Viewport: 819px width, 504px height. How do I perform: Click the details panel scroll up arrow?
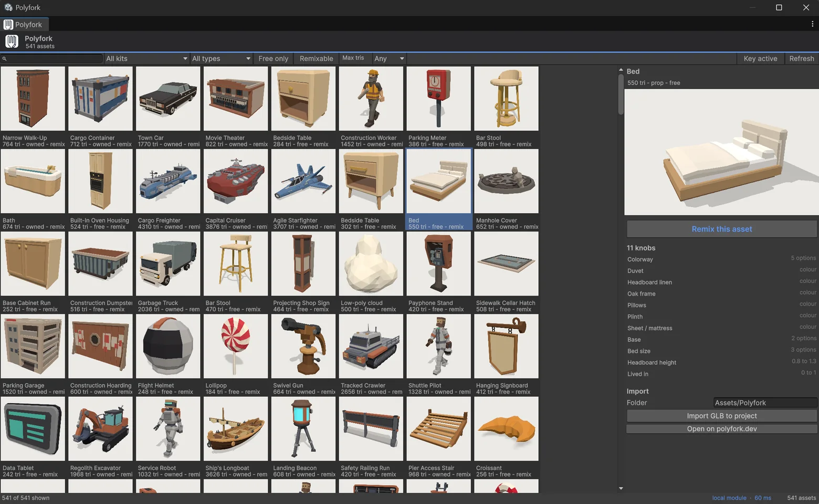pos(621,70)
